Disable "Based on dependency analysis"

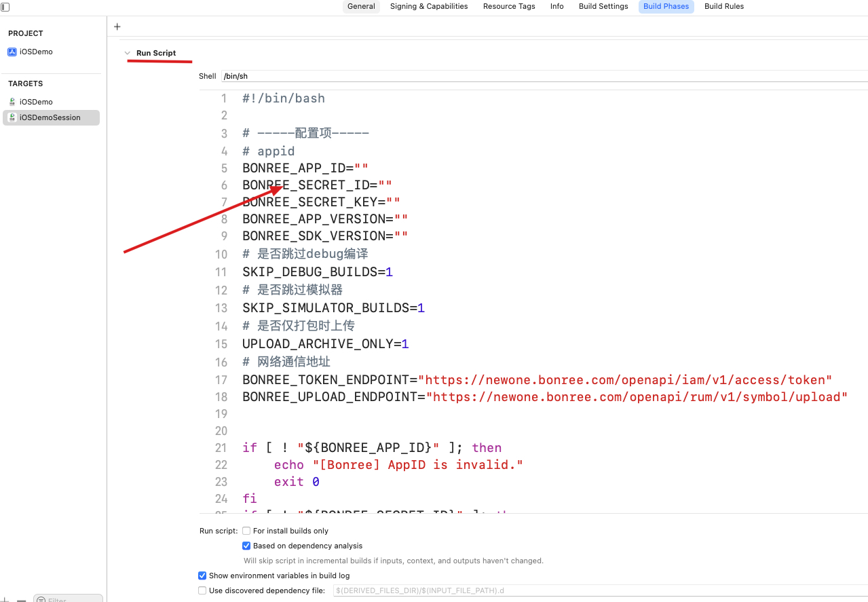point(246,545)
